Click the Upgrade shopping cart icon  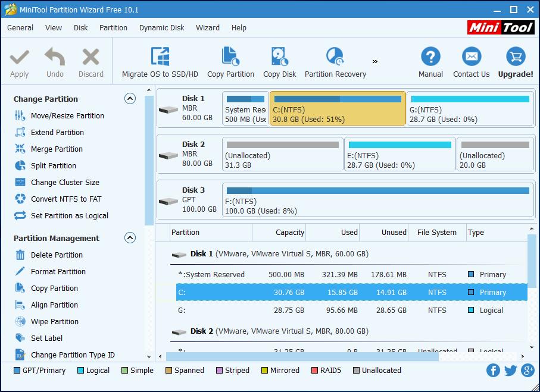(x=515, y=58)
